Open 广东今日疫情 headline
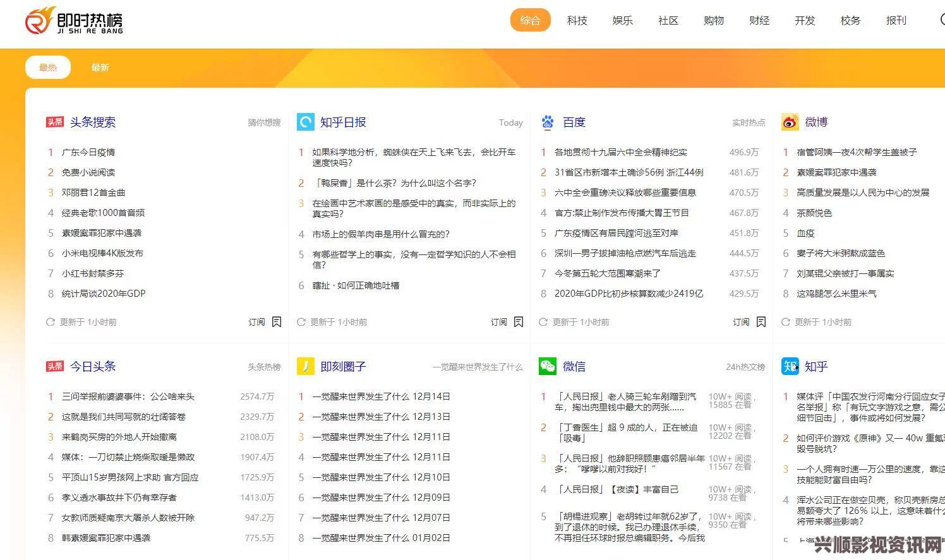 coord(88,152)
